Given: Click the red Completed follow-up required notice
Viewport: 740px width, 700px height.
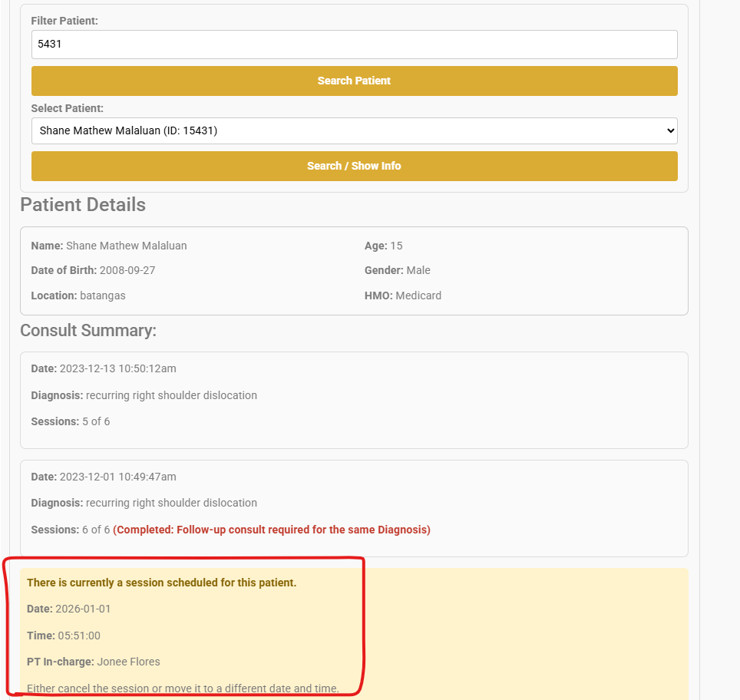Looking at the screenshot, I should click(272, 530).
